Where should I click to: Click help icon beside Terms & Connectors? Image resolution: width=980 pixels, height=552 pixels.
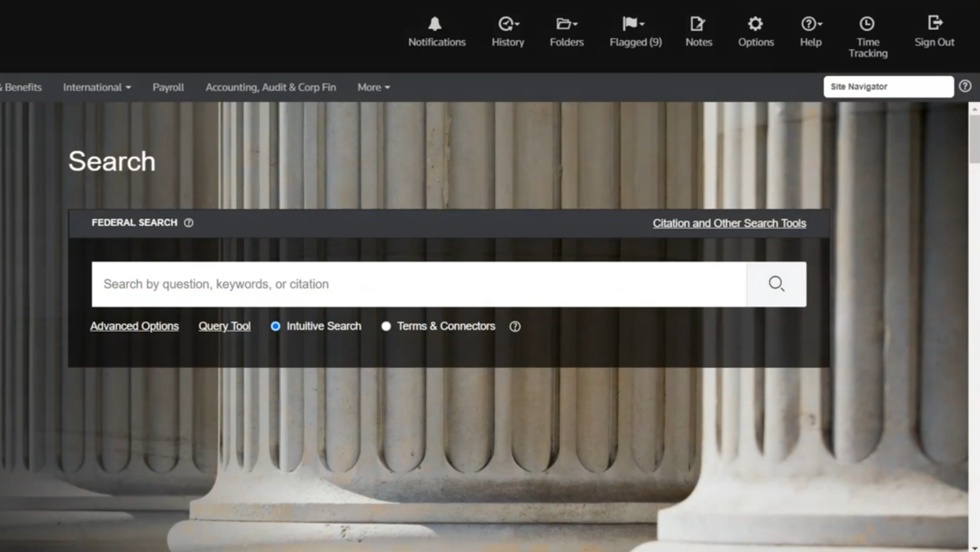click(515, 327)
